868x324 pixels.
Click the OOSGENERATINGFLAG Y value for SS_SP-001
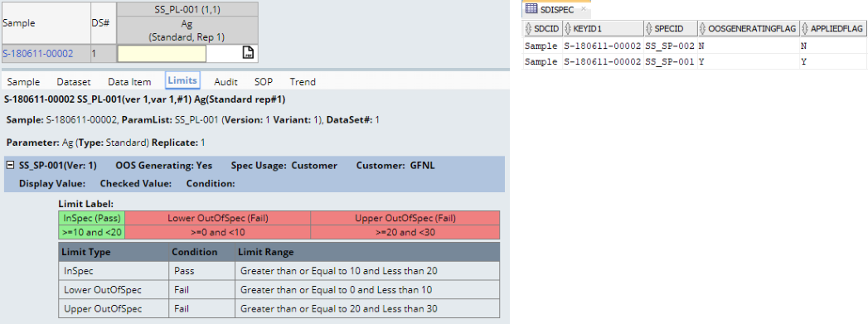[x=701, y=61]
